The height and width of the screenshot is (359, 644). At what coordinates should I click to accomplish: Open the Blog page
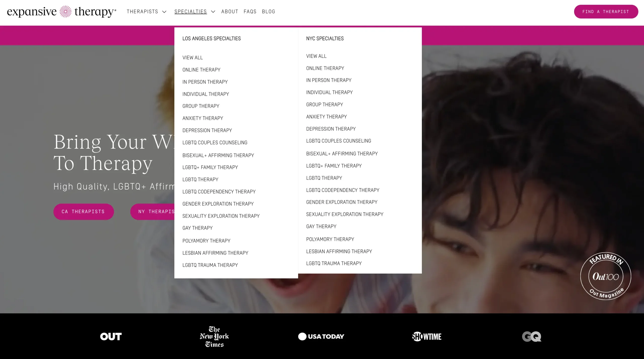click(x=268, y=12)
